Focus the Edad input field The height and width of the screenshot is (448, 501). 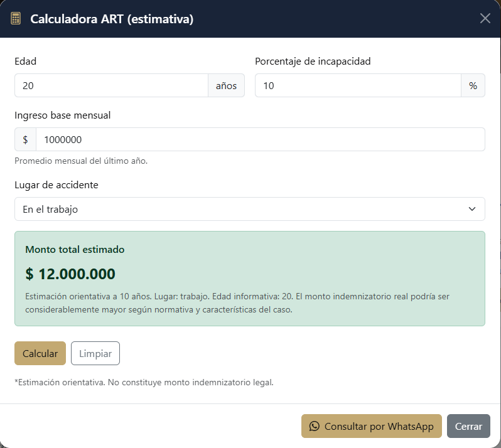click(111, 85)
